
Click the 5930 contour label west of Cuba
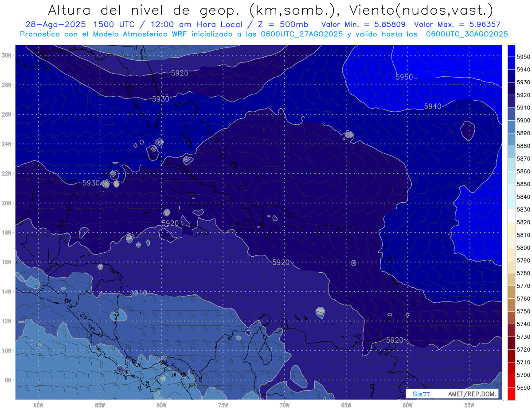91,183
